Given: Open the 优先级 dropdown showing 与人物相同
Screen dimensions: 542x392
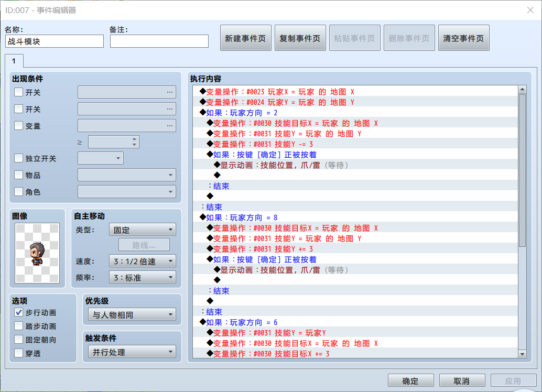Looking at the screenshot, I should [x=132, y=314].
